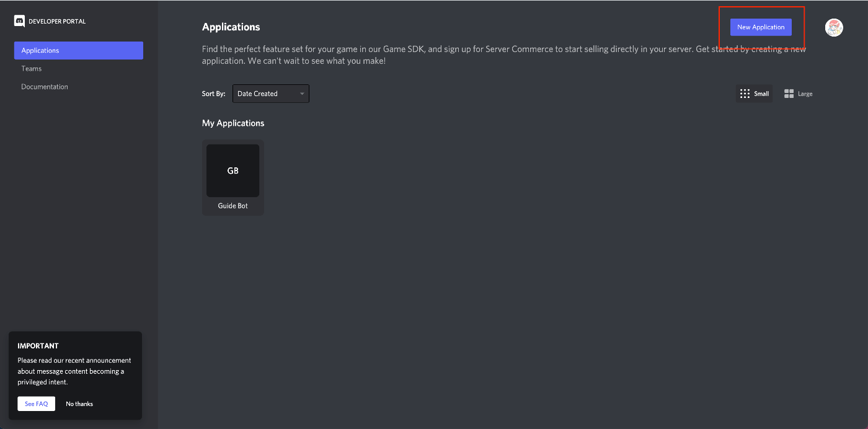Click the Discord logo icon

pos(19,21)
